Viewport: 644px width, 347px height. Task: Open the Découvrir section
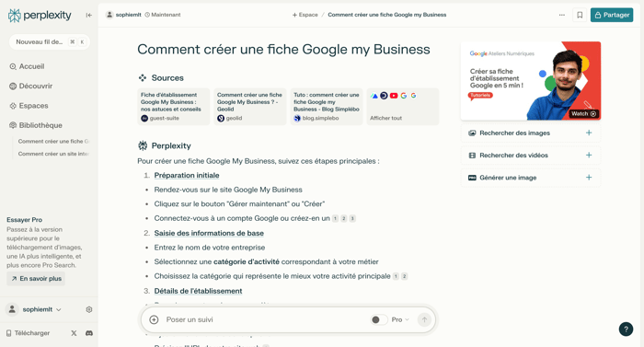click(x=31, y=86)
